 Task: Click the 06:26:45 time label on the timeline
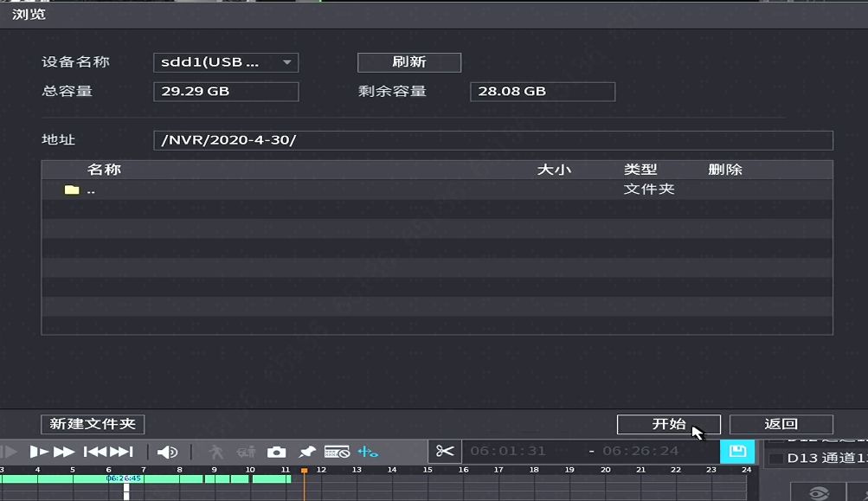click(124, 479)
